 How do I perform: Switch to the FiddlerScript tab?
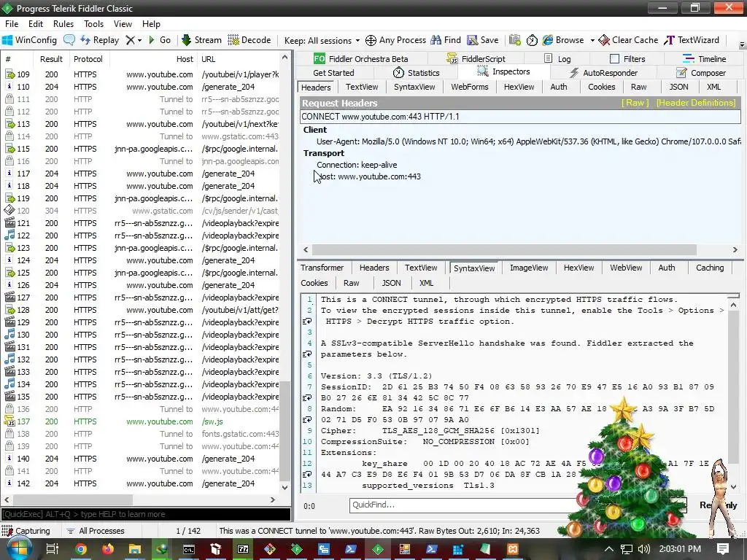(x=476, y=58)
